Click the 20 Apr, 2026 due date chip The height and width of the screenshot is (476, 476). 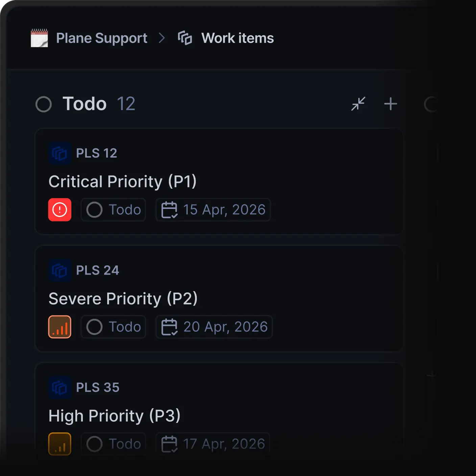pyautogui.click(x=214, y=327)
